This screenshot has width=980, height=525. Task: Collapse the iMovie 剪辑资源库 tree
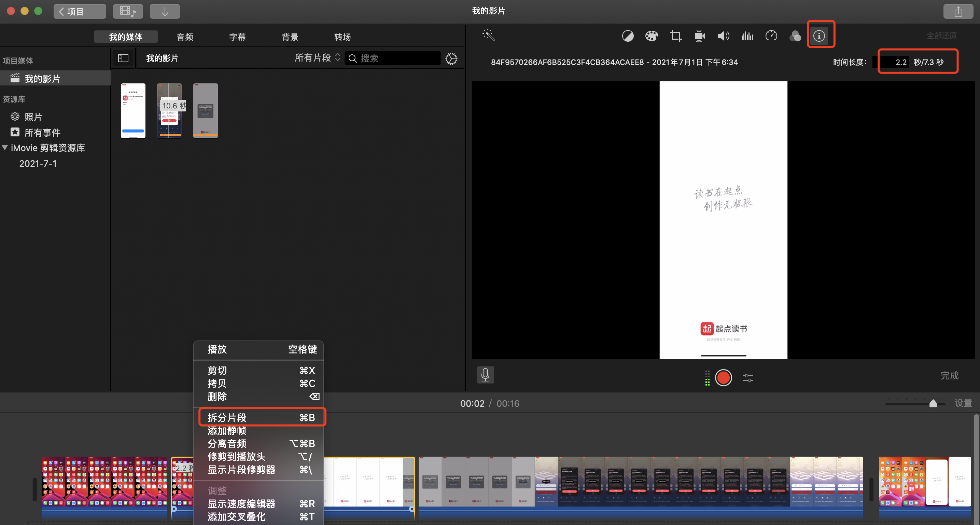click(x=5, y=148)
